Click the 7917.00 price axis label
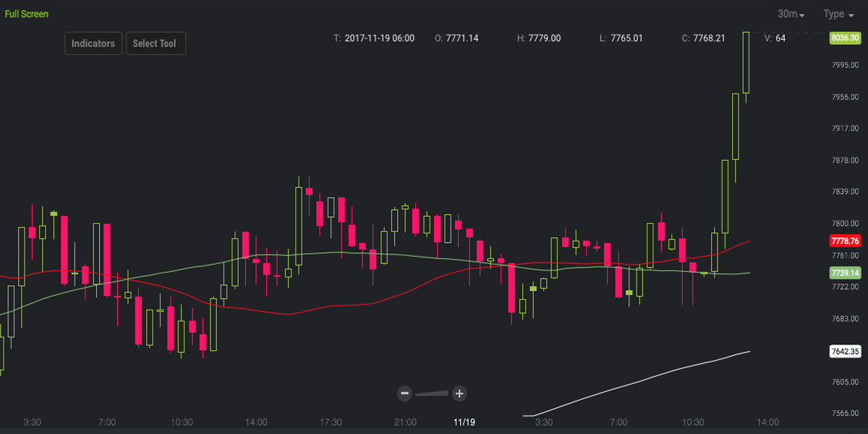This screenshot has height=434, width=868. click(845, 129)
